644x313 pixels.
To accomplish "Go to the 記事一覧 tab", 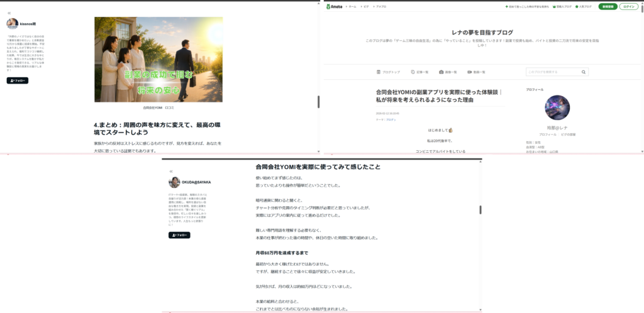I will tap(422, 72).
